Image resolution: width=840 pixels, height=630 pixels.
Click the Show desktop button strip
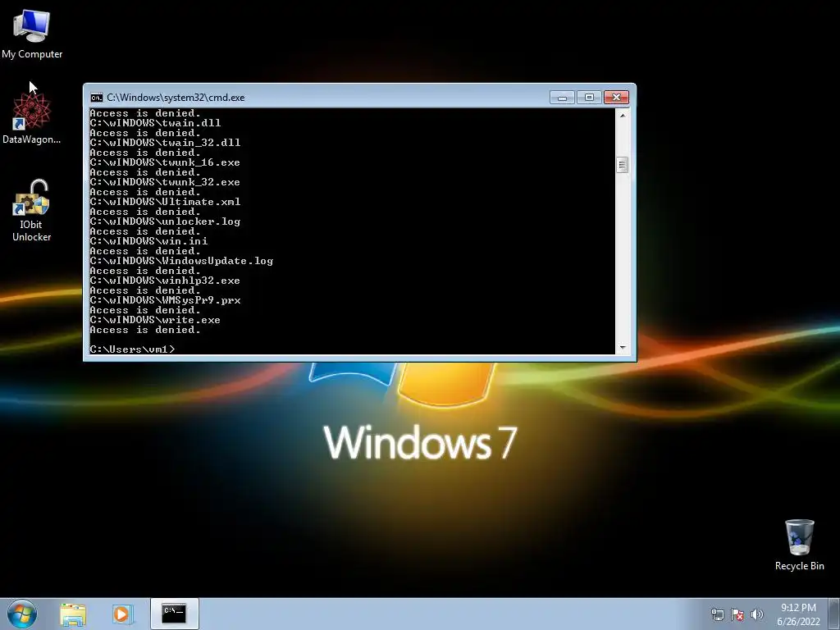pyautogui.click(x=834, y=614)
